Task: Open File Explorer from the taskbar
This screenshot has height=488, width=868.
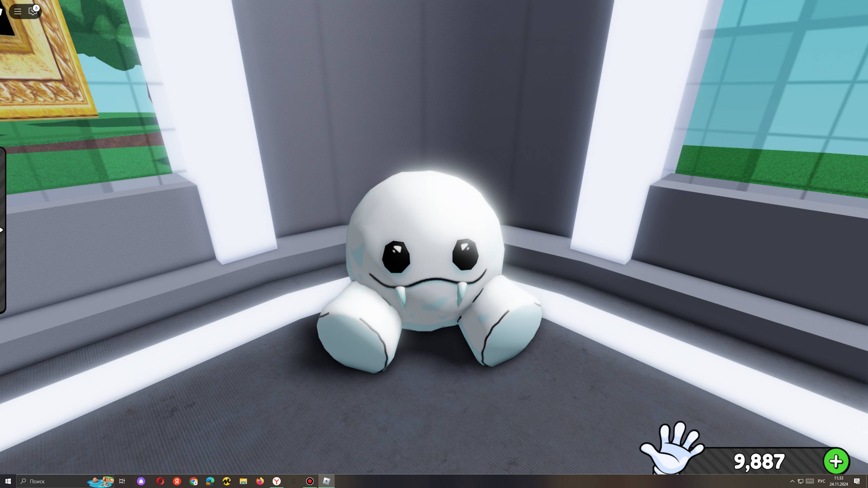Action: 243,481
